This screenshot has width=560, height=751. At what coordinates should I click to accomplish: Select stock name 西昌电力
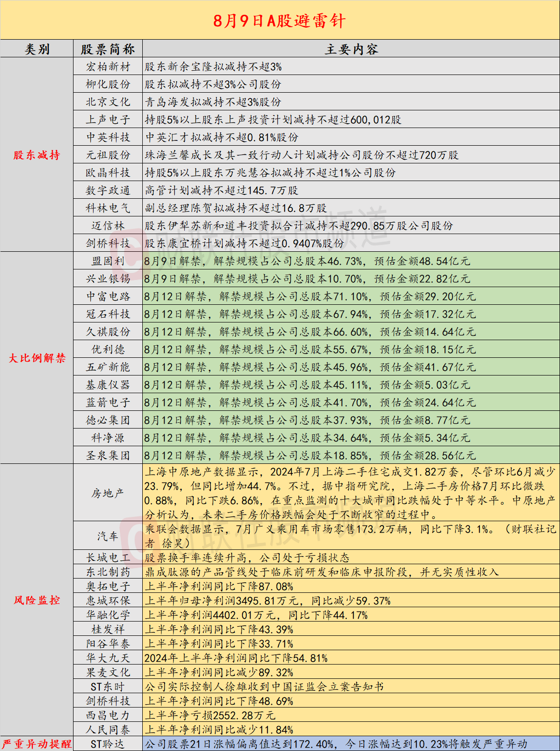108,715
